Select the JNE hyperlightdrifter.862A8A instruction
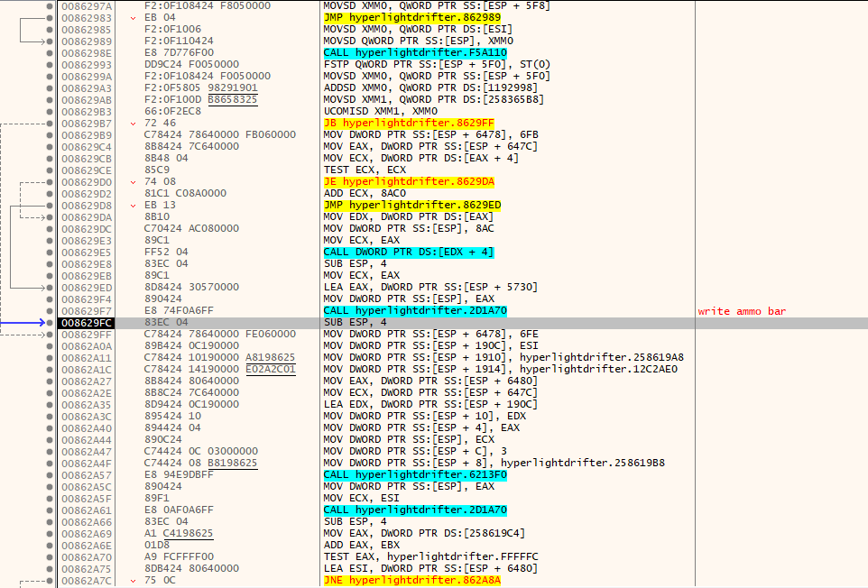Viewport: 868px width, 588px height. click(x=411, y=581)
